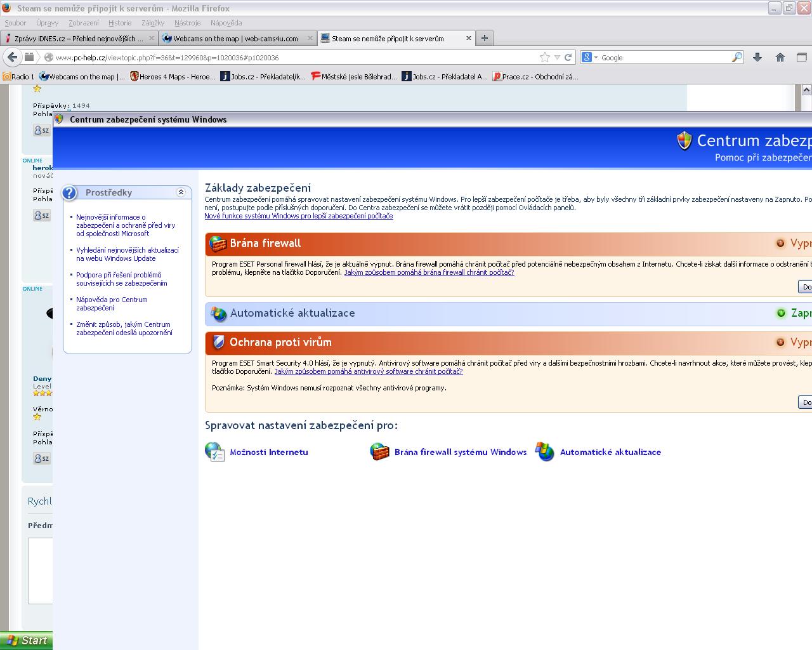Focus the Firefox address bar URL
Screen dimensions: 812x650
(295, 57)
